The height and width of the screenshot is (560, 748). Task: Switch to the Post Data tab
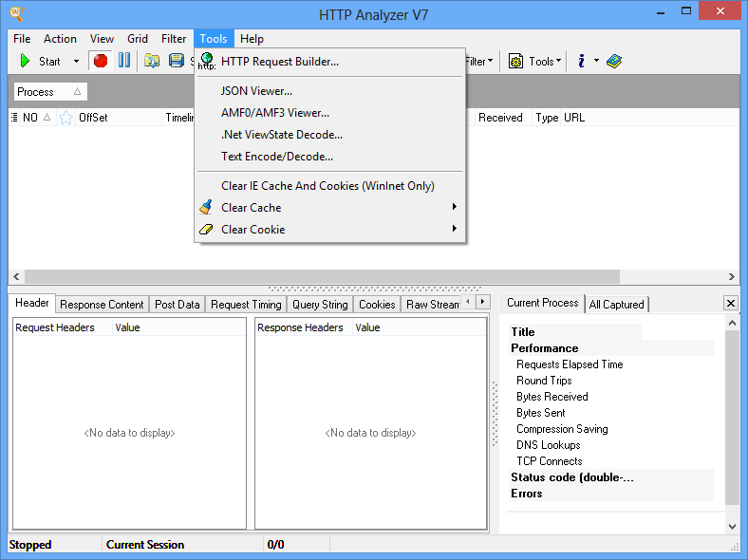click(177, 305)
